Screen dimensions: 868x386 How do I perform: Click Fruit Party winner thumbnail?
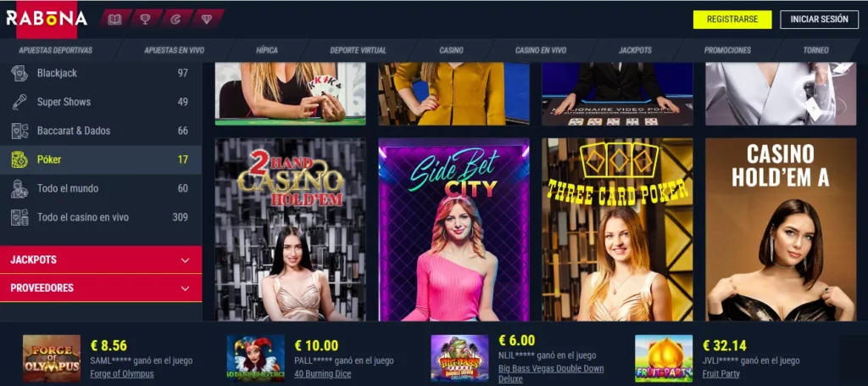(663, 358)
